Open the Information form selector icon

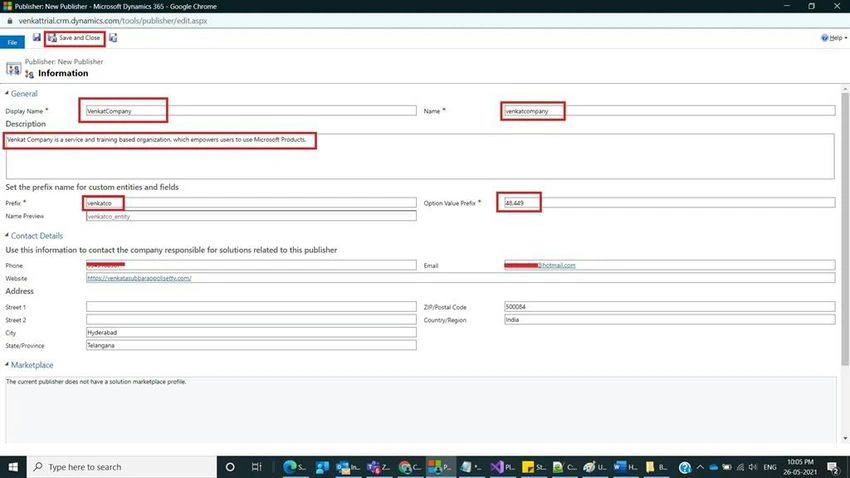pos(29,74)
